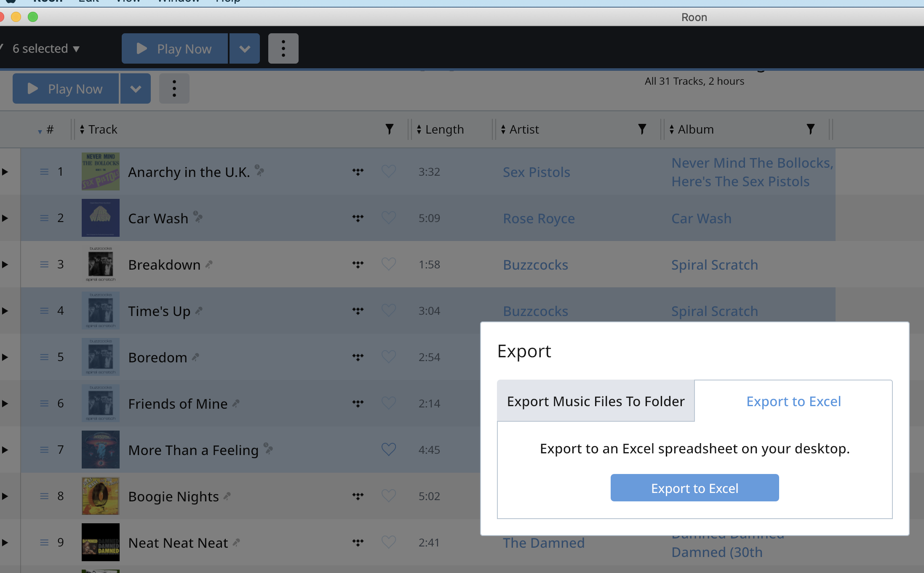The width and height of the screenshot is (924, 573).
Task: Switch to Export Music Files To Folder tab
Action: 596,401
